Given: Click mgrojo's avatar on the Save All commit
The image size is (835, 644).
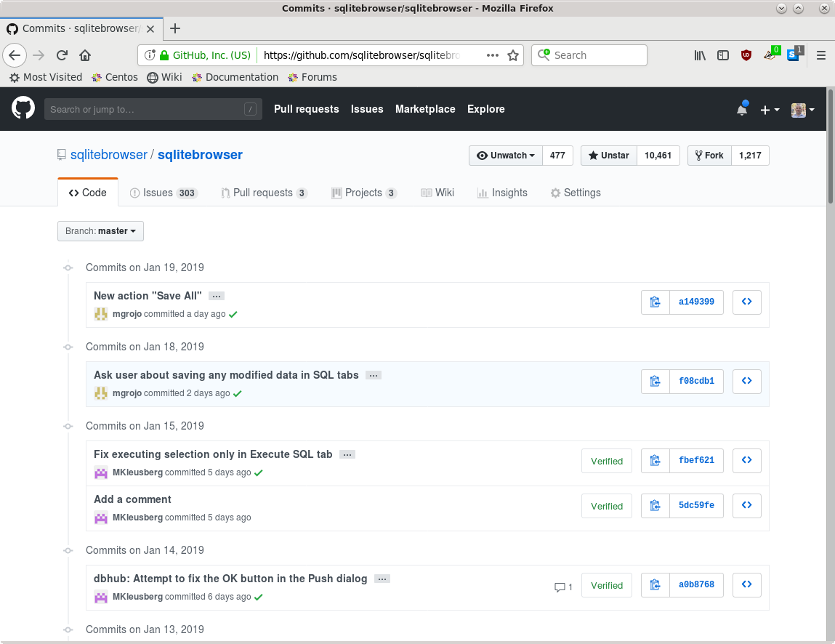Looking at the screenshot, I should pos(100,313).
